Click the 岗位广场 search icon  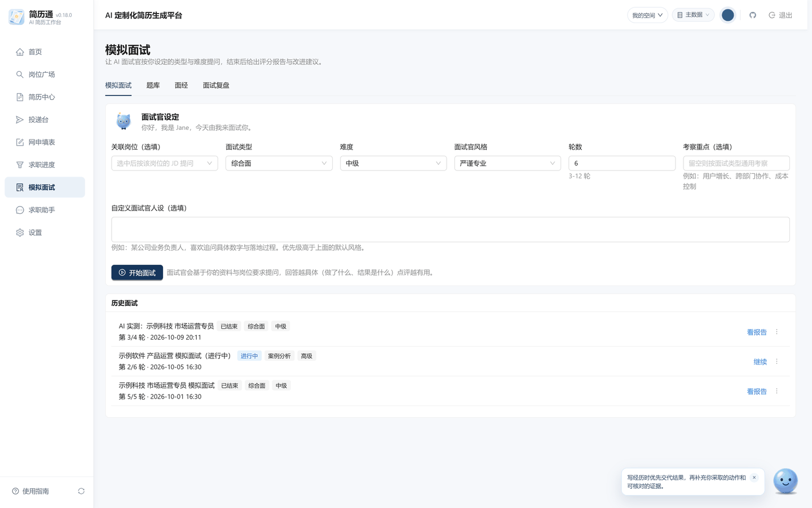20,75
